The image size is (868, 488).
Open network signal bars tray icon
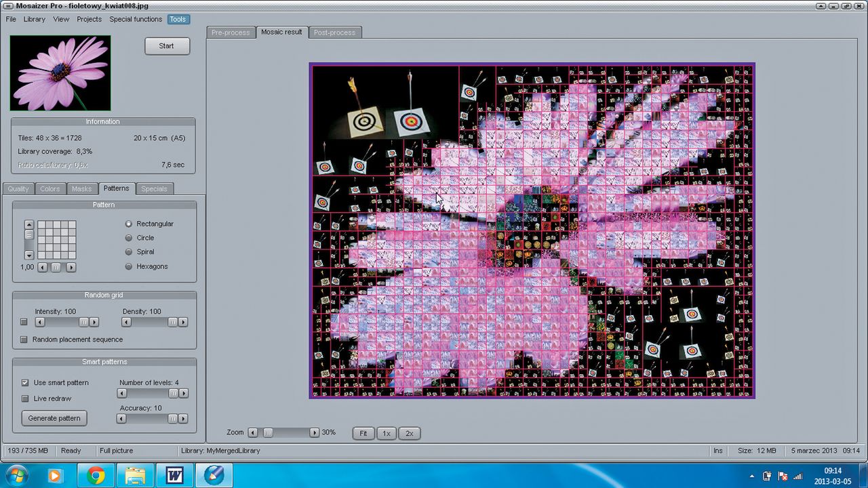798,476
